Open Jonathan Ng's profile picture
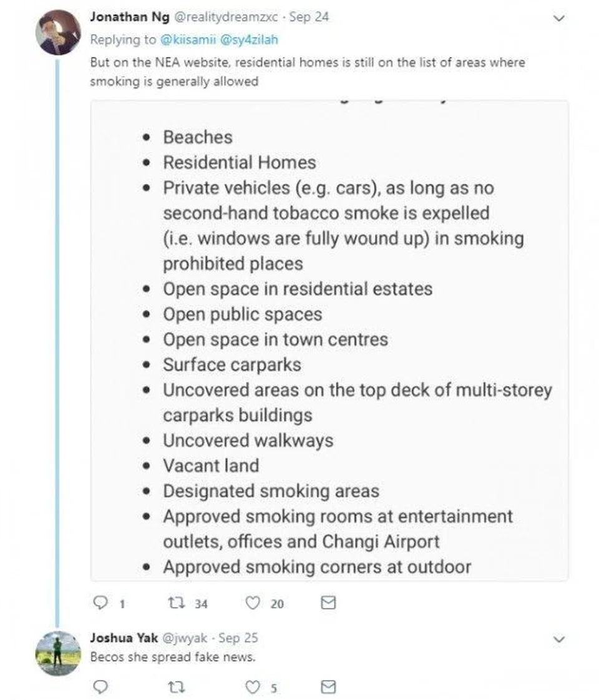The height and width of the screenshot is (700, 599). pyautogui.click(x=57, y=31)
